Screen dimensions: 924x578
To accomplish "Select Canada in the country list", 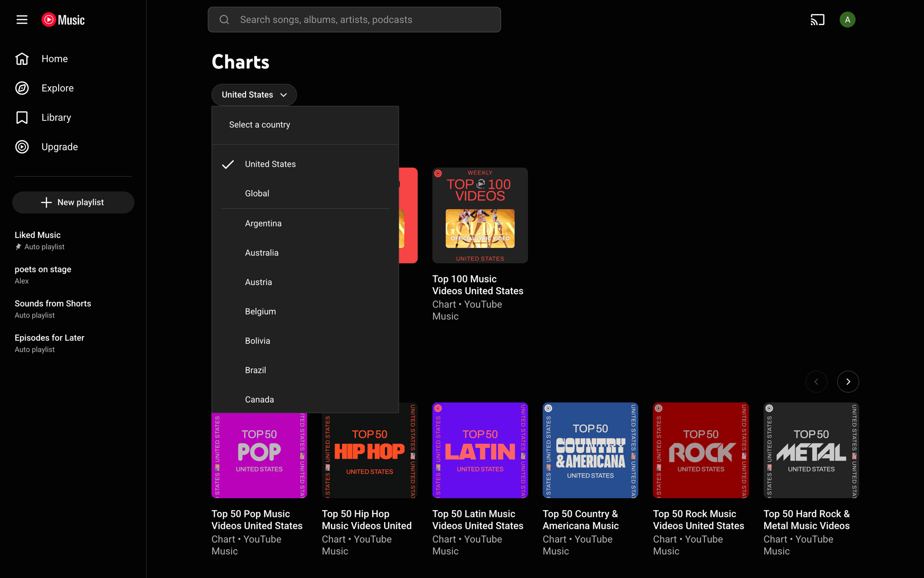I will (x=305, y=400).
